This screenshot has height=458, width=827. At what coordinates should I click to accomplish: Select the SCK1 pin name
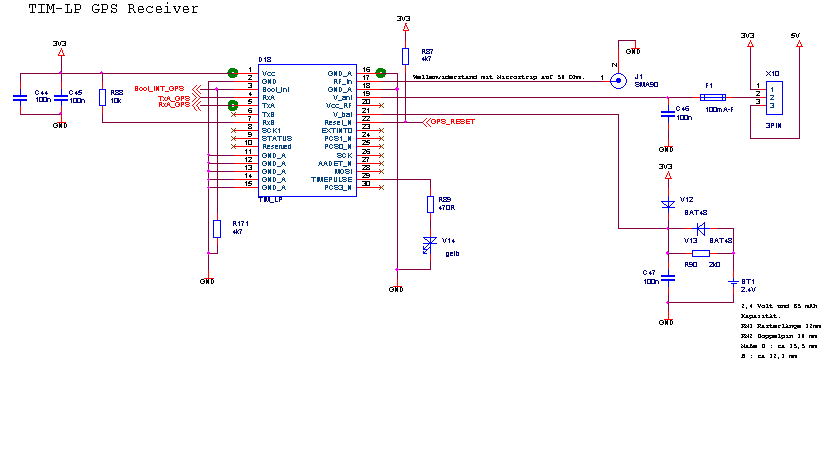tap(271, 131)
